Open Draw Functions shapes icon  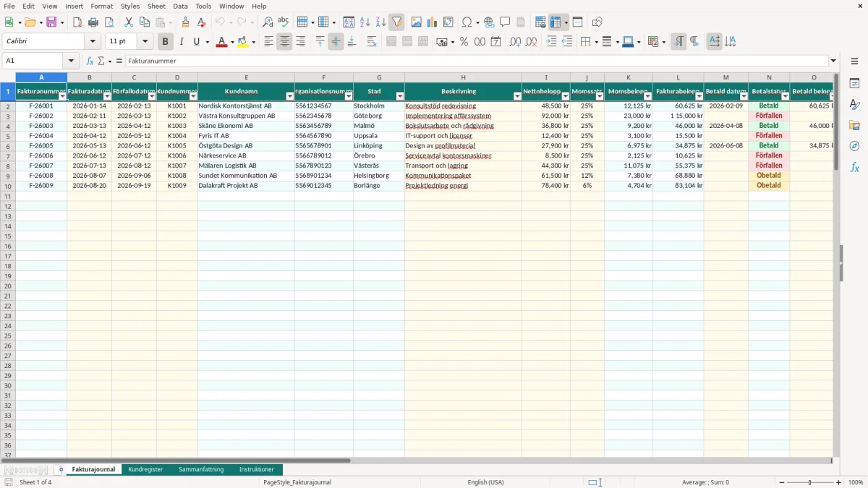tap(597, 22)
